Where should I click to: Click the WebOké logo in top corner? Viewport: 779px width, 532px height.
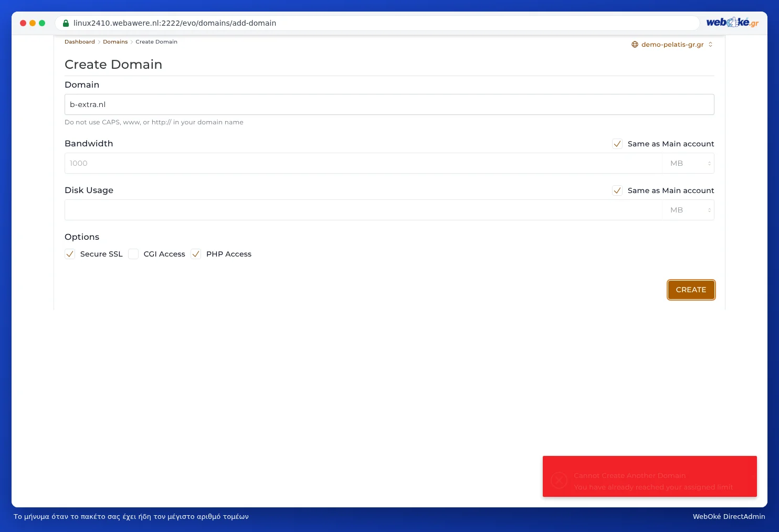[732, 22]
